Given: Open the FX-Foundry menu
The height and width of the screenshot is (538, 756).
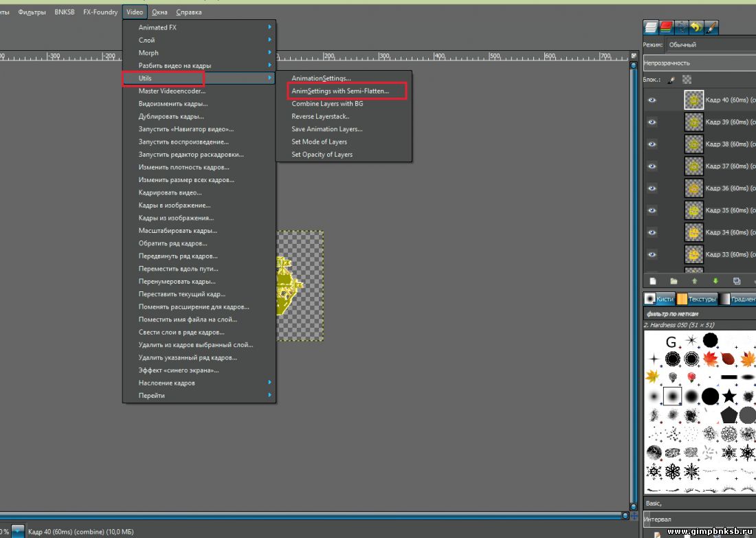Looking at the screenshot, I should (100, 12).
